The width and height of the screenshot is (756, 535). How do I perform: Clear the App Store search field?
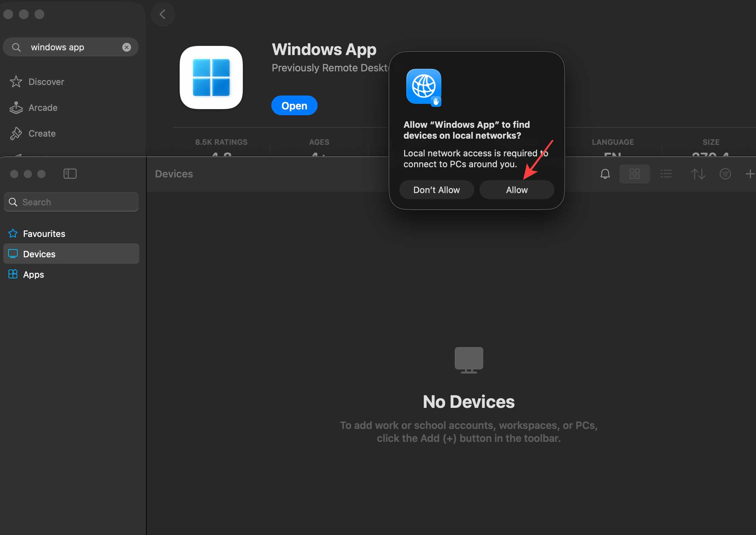coord(126,47)
